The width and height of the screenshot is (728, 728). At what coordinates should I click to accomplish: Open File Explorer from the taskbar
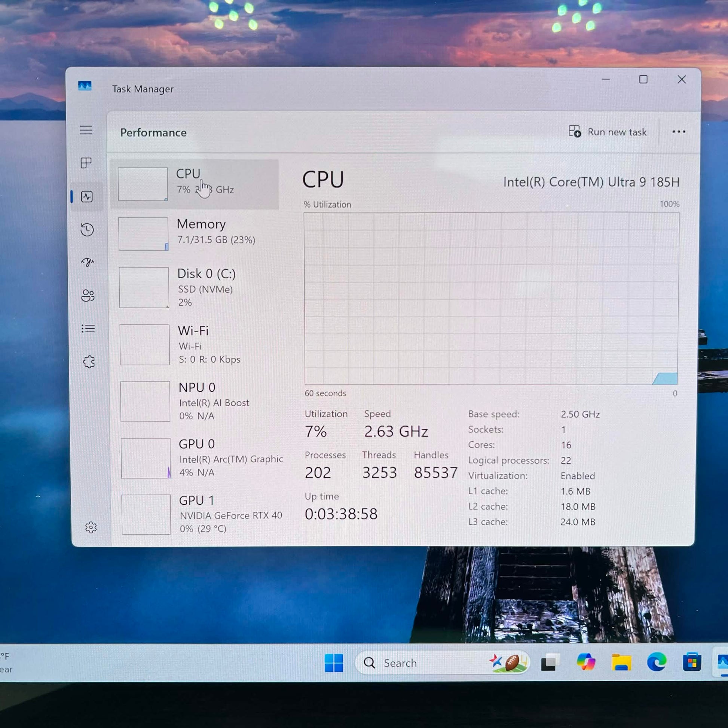[x=621, y=662]
